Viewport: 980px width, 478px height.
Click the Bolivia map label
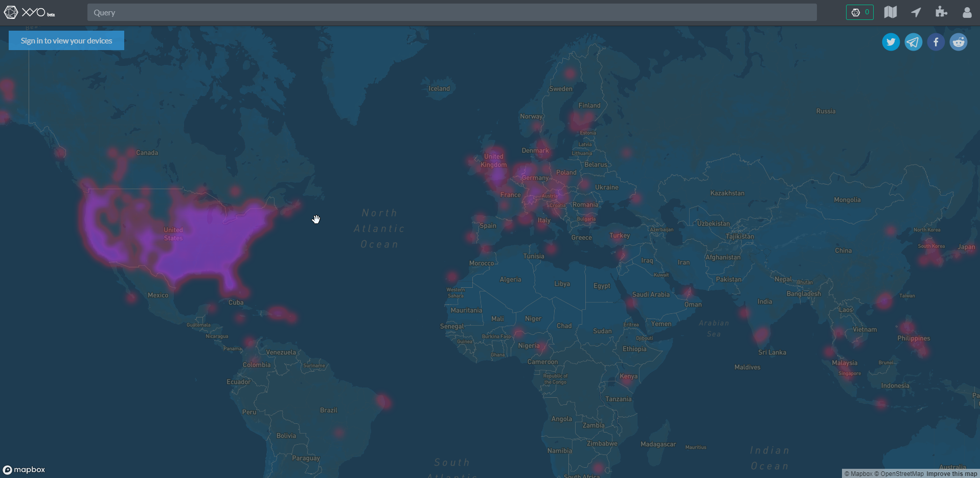[286, 436]
